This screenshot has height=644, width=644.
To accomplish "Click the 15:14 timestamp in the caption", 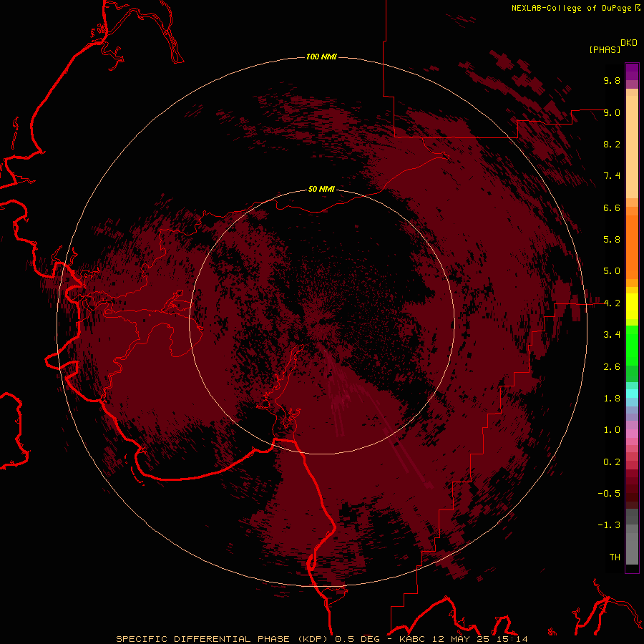I will pos(512,639).
